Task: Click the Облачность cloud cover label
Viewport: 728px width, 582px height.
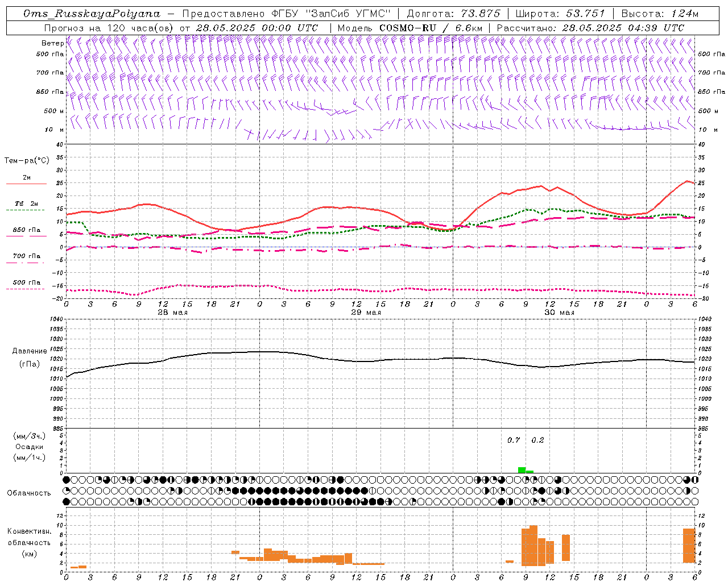Action: pos(29,493)
